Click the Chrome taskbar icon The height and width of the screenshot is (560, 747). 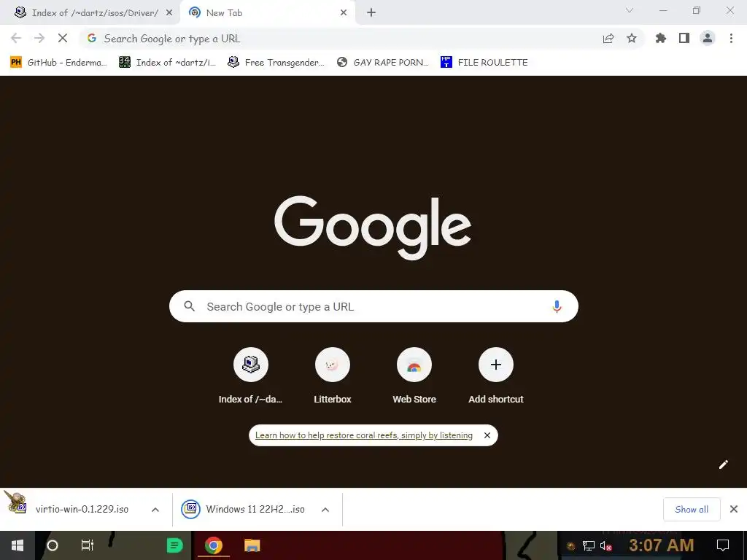point(214,545)
